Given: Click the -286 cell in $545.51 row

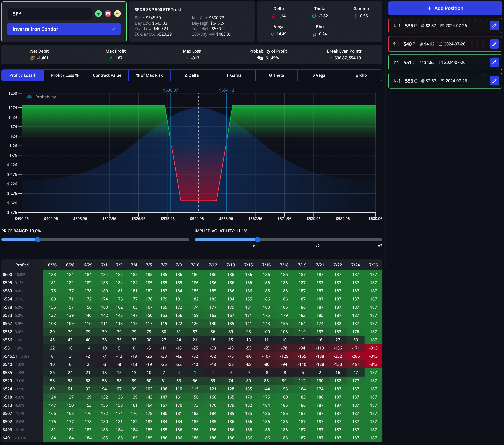Looking at the screenshot, I should (355, 356).
